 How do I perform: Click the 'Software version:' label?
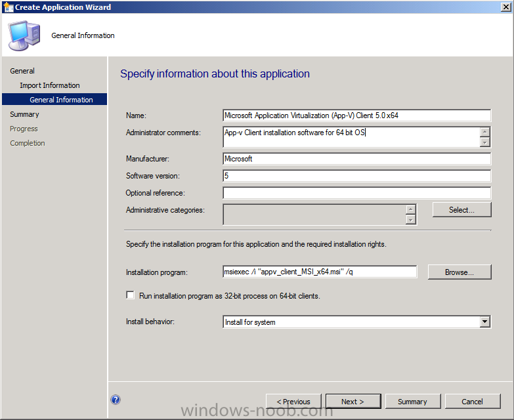153,176
